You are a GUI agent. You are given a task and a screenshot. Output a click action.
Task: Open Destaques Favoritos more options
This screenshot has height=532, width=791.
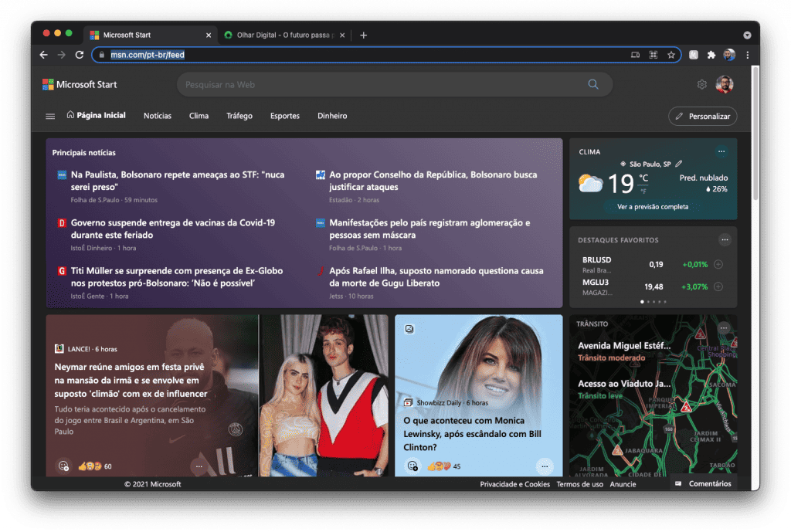[x=725, y=239]
